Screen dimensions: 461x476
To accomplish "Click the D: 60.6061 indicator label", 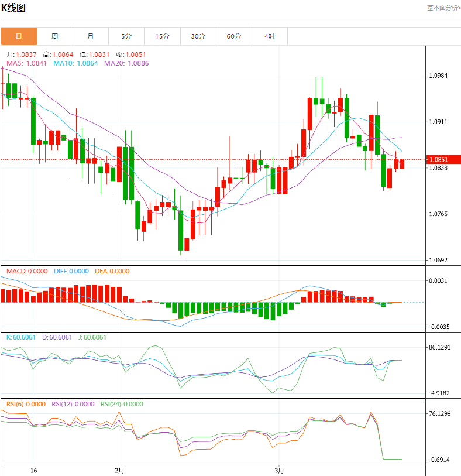I will (x=57, y=337).
